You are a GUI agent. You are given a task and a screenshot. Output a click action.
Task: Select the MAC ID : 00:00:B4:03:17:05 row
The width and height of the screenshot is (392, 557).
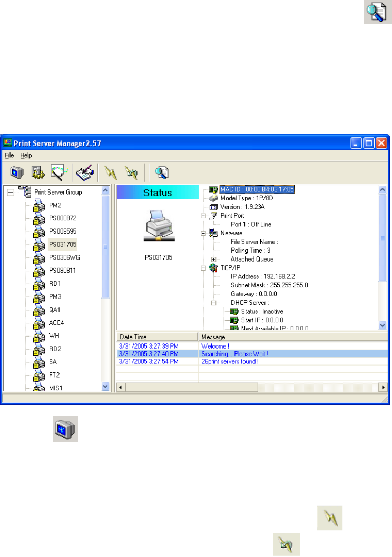click(x=257, y=190)
